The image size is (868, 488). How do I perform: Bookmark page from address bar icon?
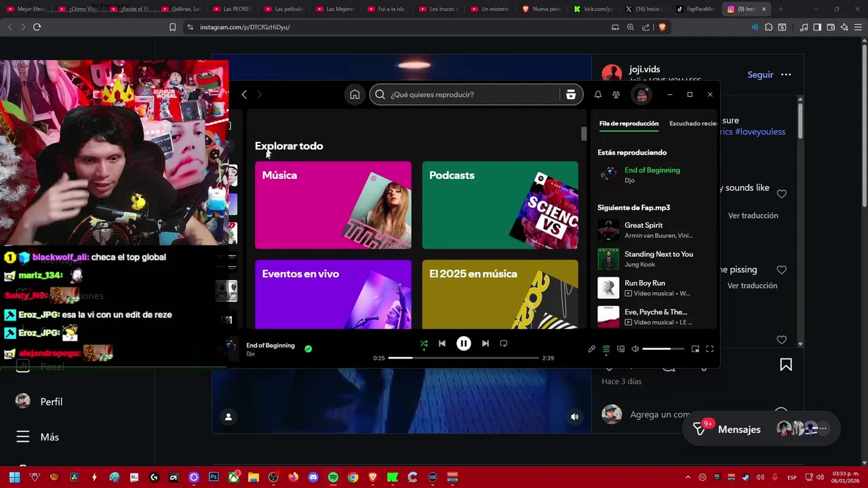pyautogui.click(x=172, y=27)
